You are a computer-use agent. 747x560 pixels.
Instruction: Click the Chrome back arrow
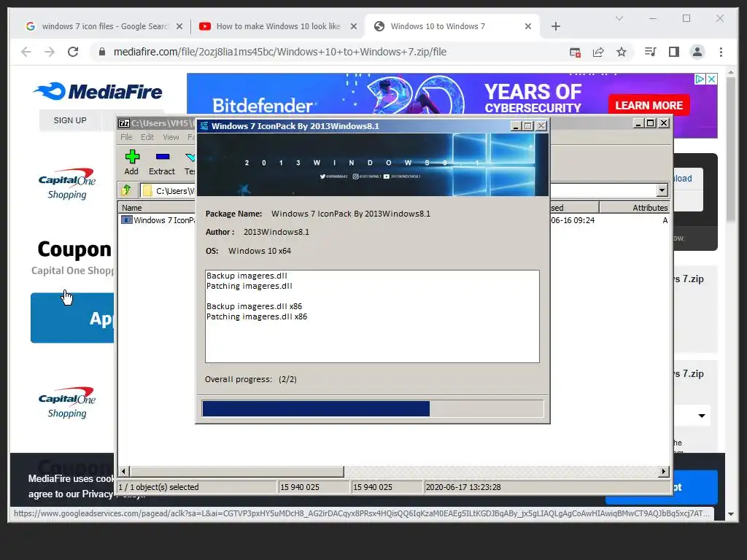click(26, 52)
